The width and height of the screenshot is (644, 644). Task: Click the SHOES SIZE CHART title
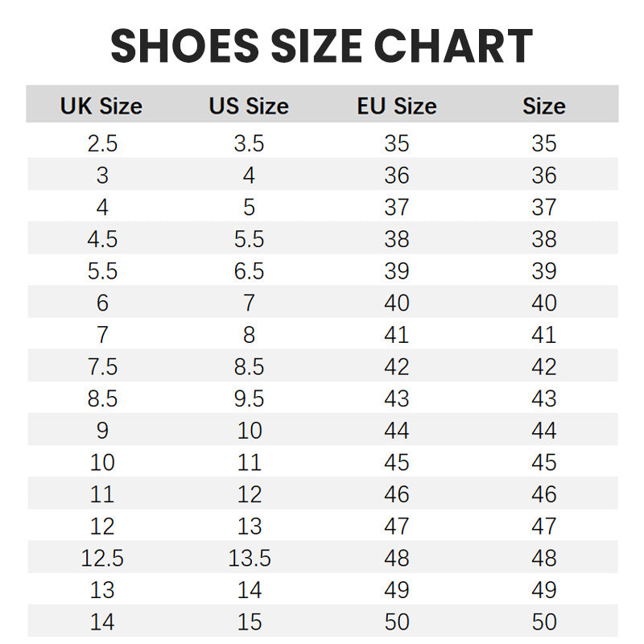(x=322, y=45)
